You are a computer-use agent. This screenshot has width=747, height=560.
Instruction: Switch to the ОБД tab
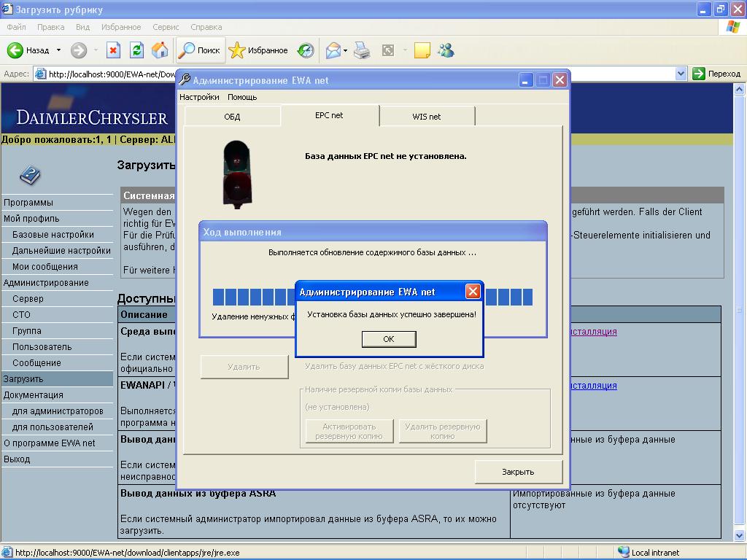pos(232,117)
